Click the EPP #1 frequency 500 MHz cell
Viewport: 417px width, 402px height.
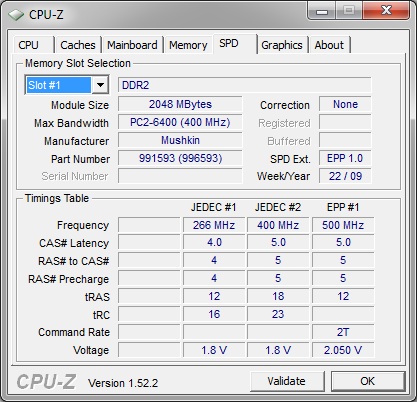[x=343, y=225]
